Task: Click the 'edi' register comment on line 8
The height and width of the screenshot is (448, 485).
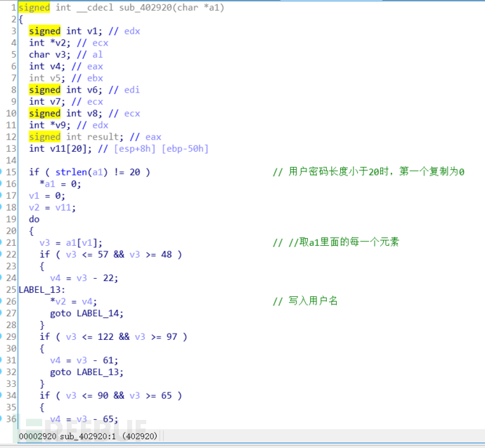Action: coord(131,90)
